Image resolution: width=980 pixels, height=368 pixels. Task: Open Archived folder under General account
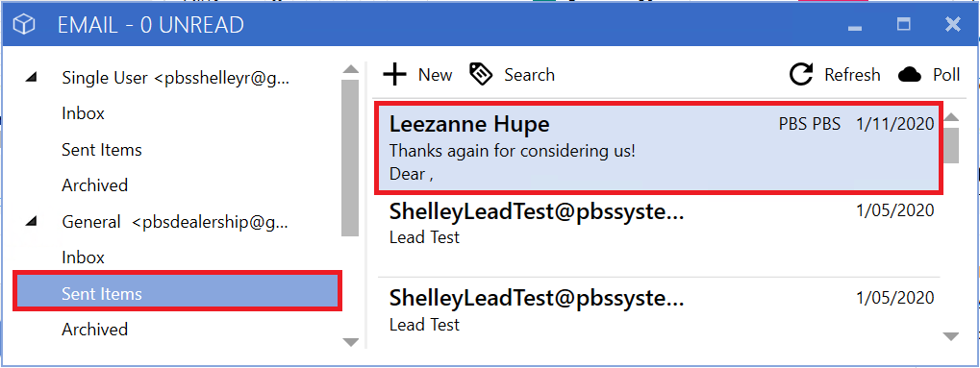[95, 330]
